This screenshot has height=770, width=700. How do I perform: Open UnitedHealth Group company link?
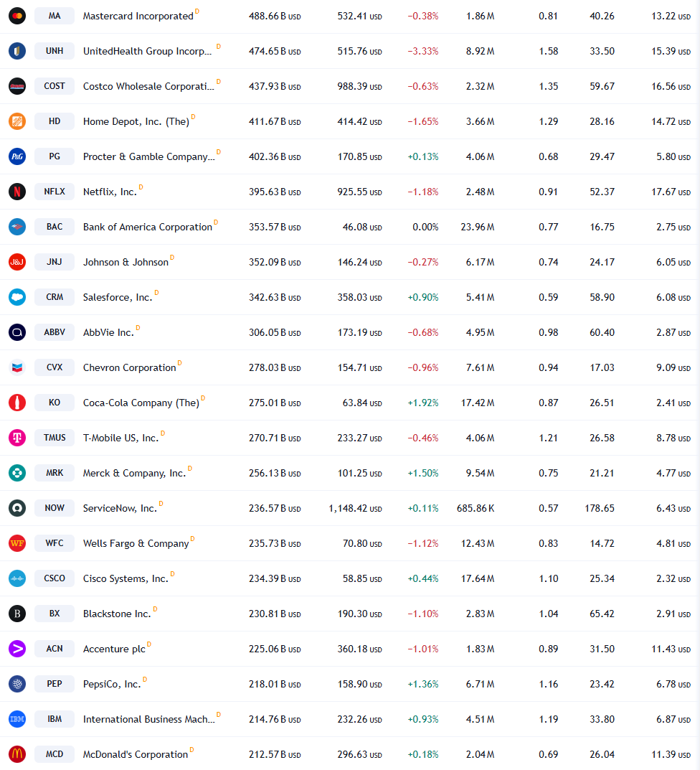coord(147,51)
